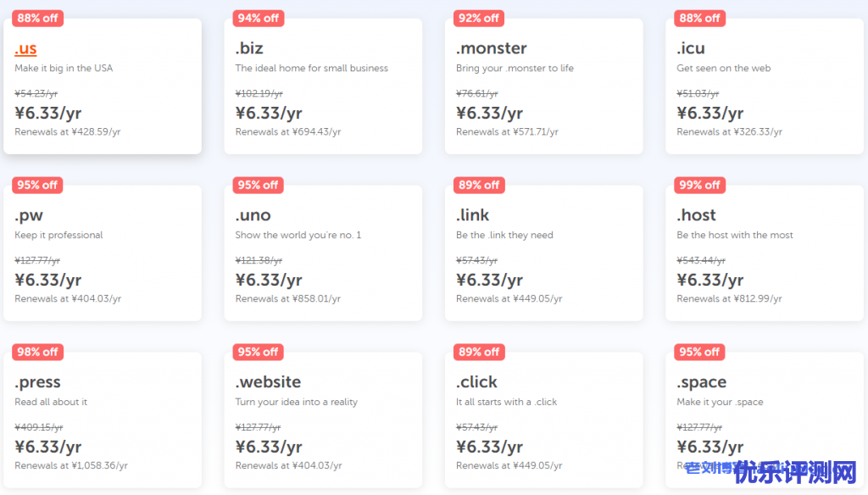868x495 pixels.
Task: Select the .website domain heading
Action: (x=268, y=382)
